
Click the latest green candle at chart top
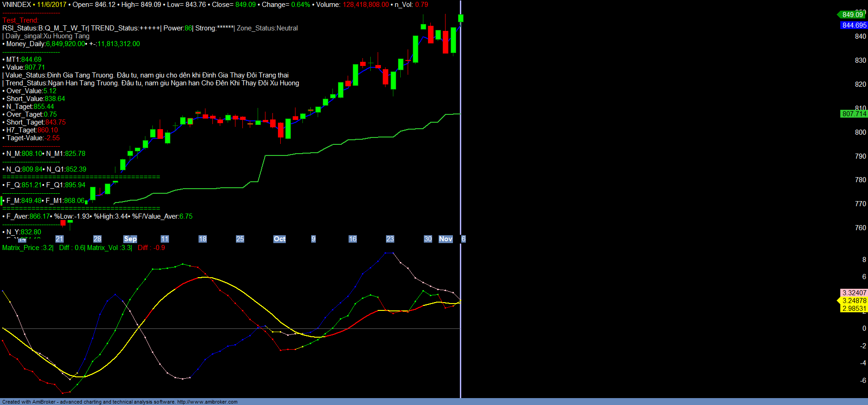[460, 18]
